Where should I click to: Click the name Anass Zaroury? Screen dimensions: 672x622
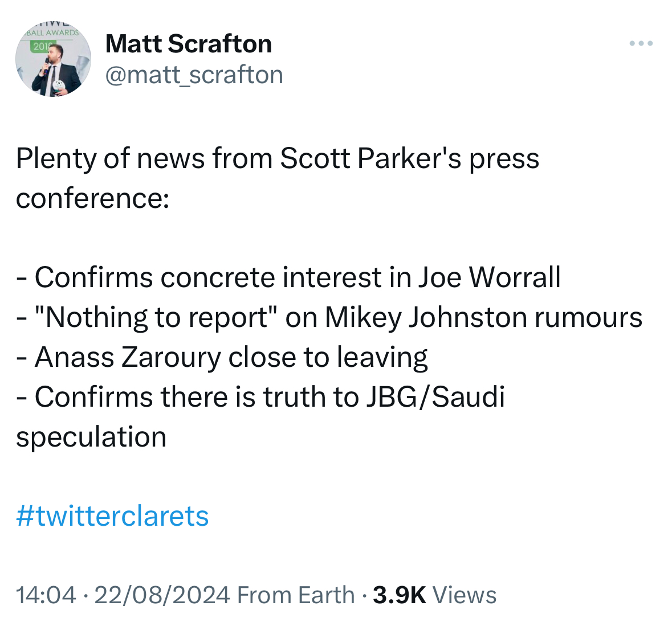coord(128,357)
